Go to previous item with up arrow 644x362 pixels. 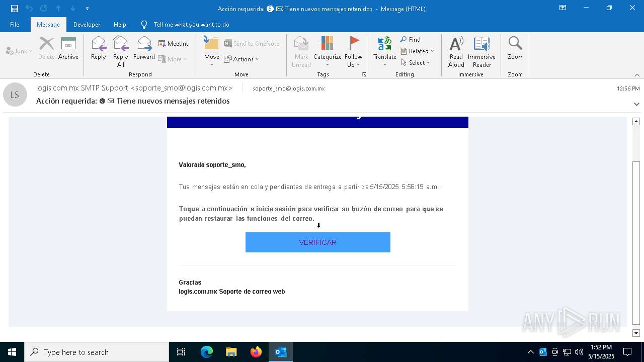[x=58, y=9]
